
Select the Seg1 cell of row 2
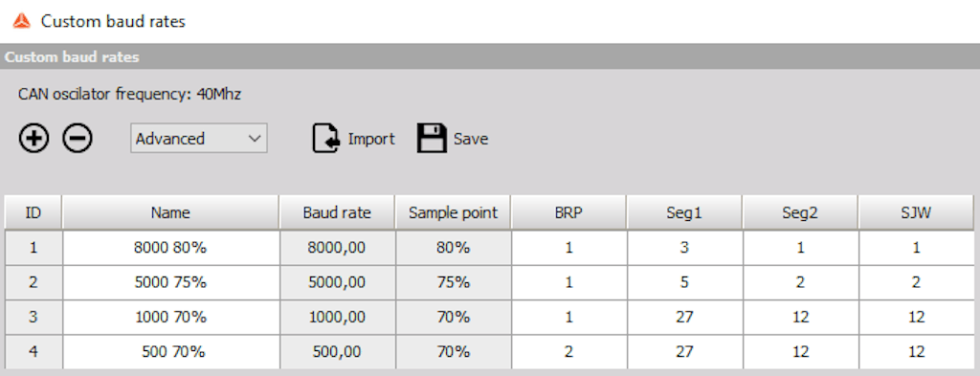click(684, 282)
